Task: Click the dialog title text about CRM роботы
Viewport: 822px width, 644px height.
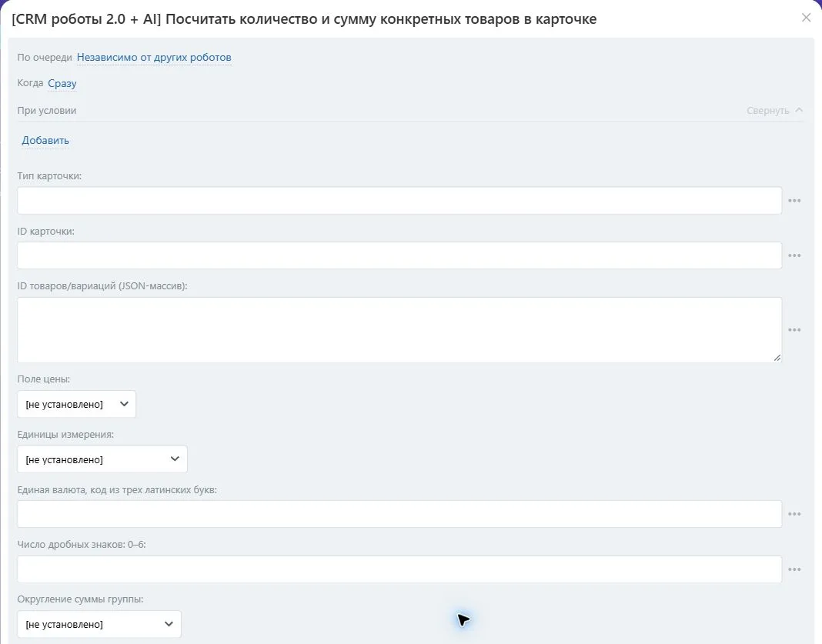Action: point(304,19)
